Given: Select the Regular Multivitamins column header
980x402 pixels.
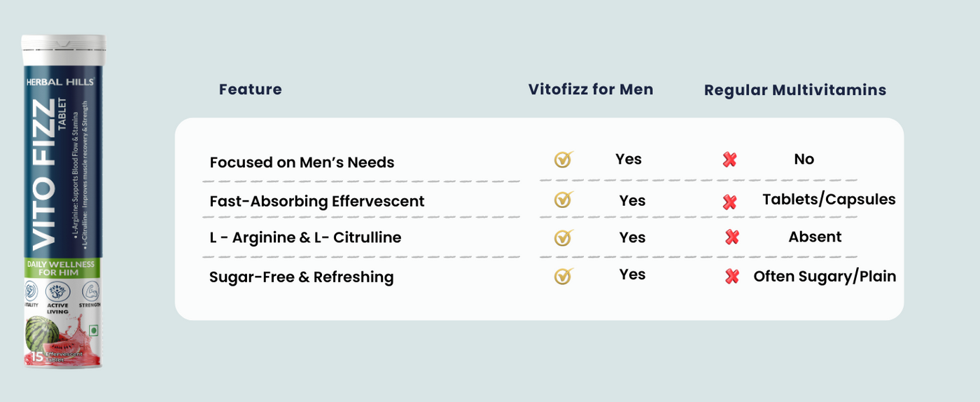Looking at the screenshot, I should point(794,90).
